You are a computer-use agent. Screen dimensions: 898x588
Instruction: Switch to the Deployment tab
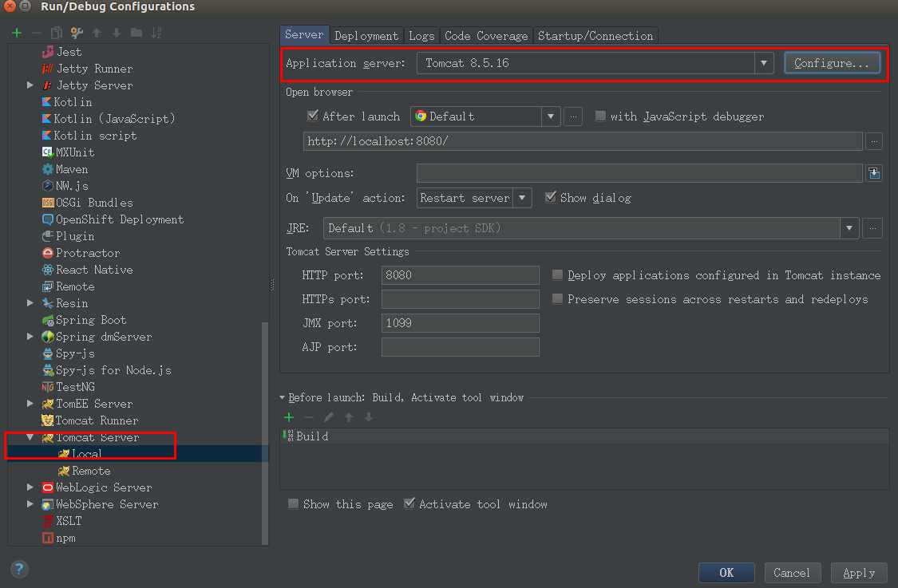[366, 36]
